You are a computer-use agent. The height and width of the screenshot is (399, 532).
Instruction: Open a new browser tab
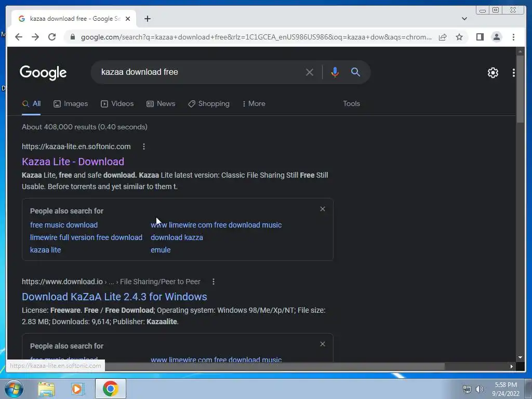[x=147, y=19]
